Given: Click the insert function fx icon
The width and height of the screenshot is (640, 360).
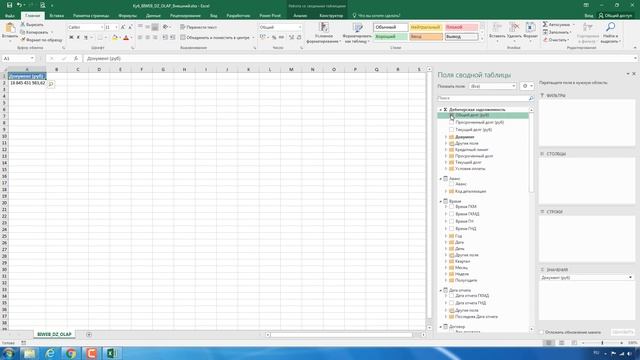Looking at the screenshot, I should tap(76, 58).
